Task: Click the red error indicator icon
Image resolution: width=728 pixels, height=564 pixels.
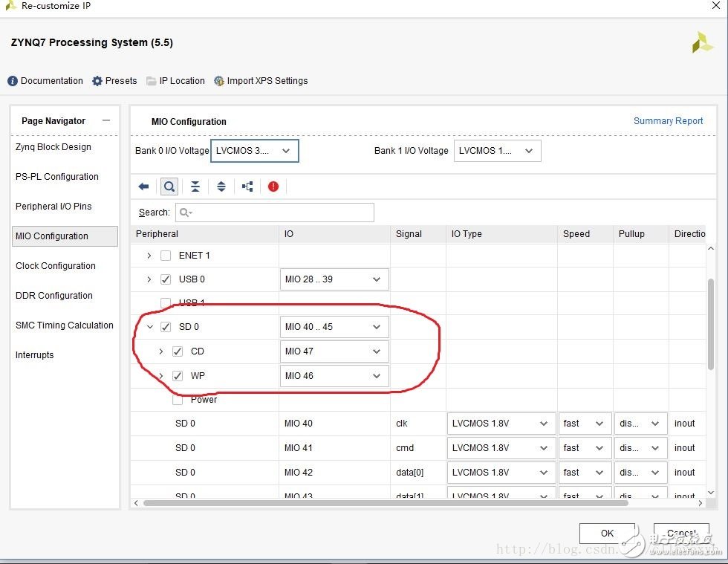Action: pos(273,187)
